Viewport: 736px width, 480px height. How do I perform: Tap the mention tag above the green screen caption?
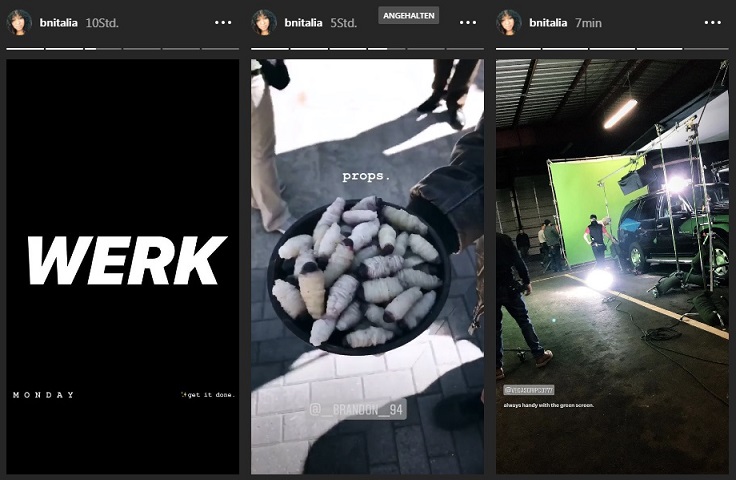(529, 390)
